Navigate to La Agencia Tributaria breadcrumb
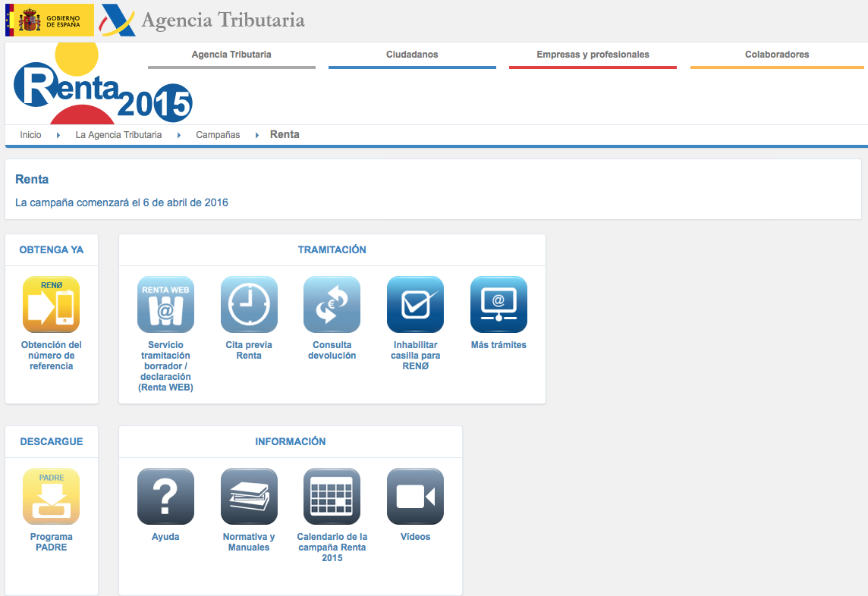This screenshot has width=868, height=596. point(118,135)
